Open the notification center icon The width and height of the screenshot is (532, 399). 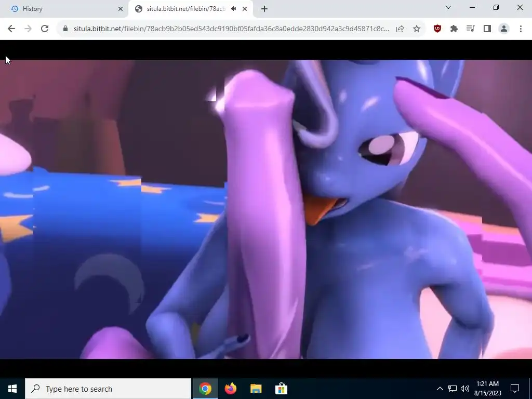(515, 389)
